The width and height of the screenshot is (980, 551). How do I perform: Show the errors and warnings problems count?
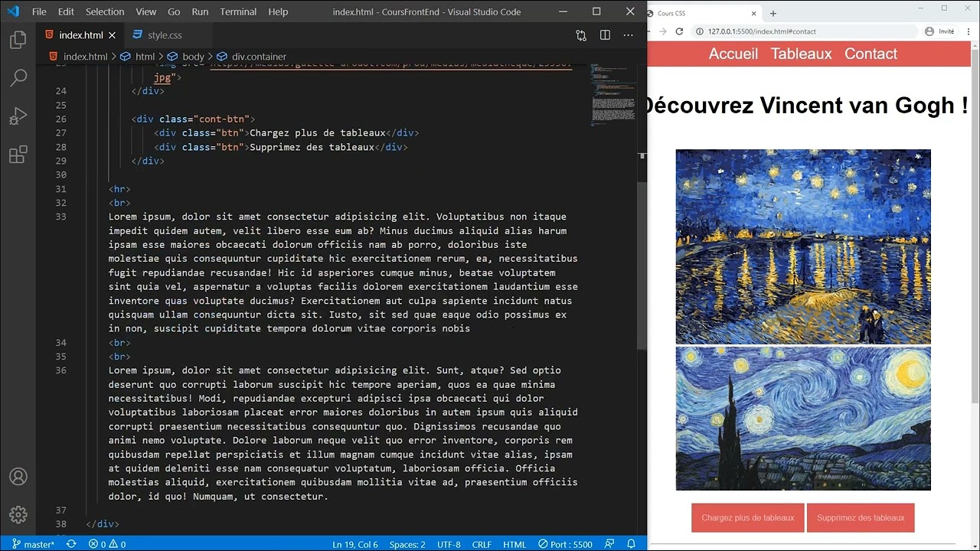(107, 544)
